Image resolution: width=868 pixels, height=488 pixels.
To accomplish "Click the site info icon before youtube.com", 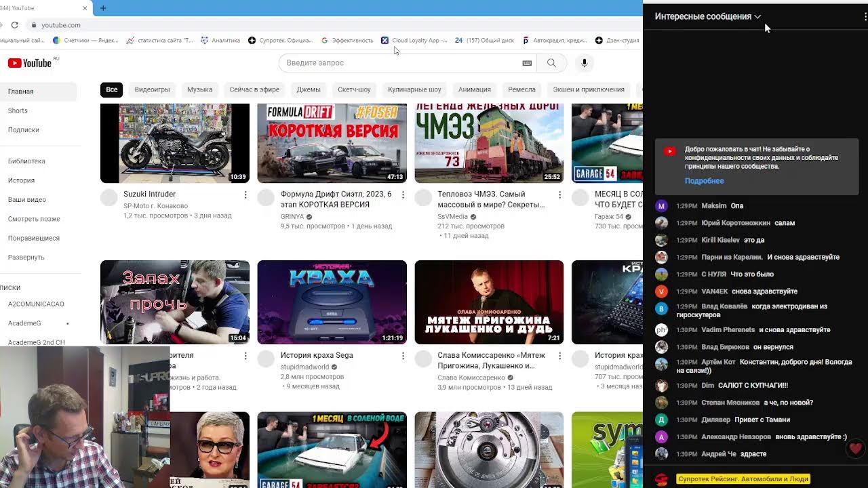I will 33,25.
